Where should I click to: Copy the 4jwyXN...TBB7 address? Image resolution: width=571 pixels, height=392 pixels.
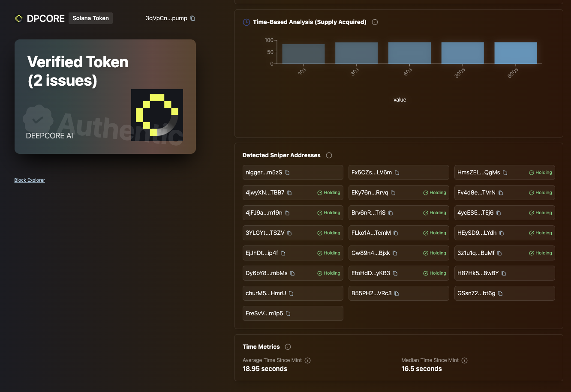tap(289, 193)
